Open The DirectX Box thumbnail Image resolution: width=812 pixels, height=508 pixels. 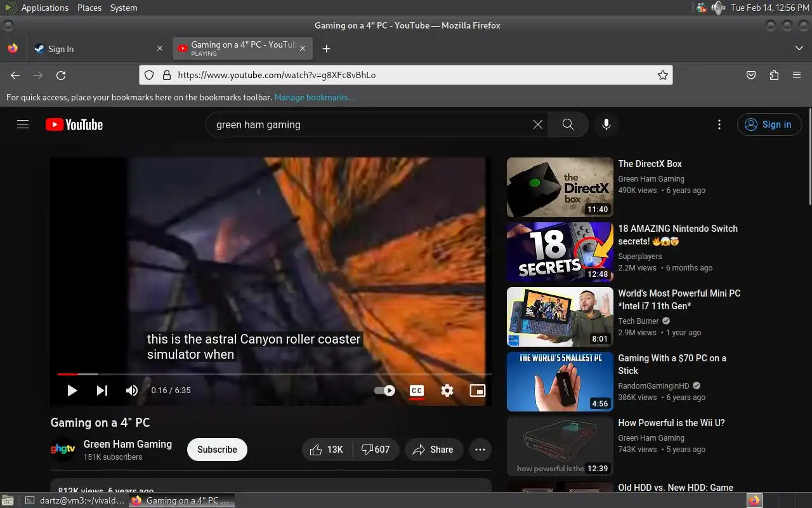pyautogui.click(x=560, y=187)
